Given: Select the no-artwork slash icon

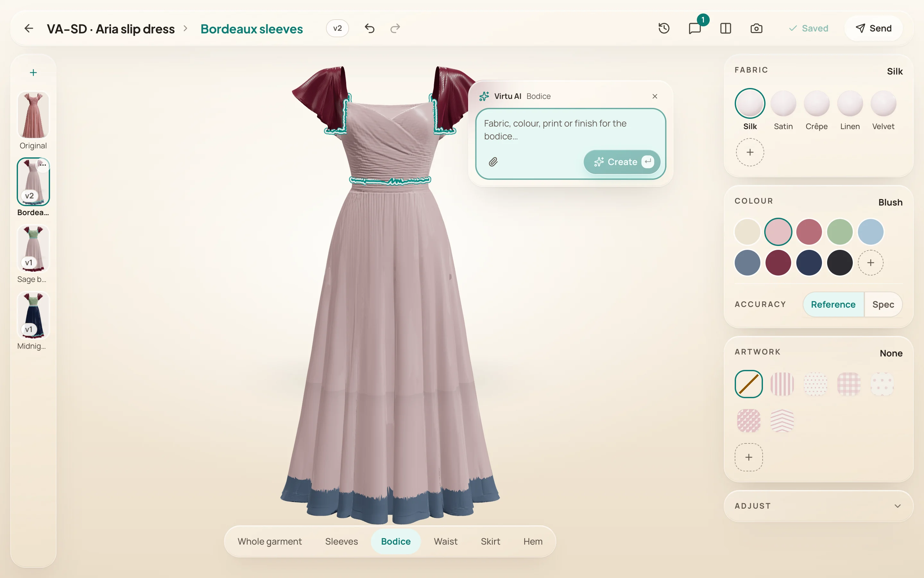Looking at the screenshot, I should [x=749, y=384].
